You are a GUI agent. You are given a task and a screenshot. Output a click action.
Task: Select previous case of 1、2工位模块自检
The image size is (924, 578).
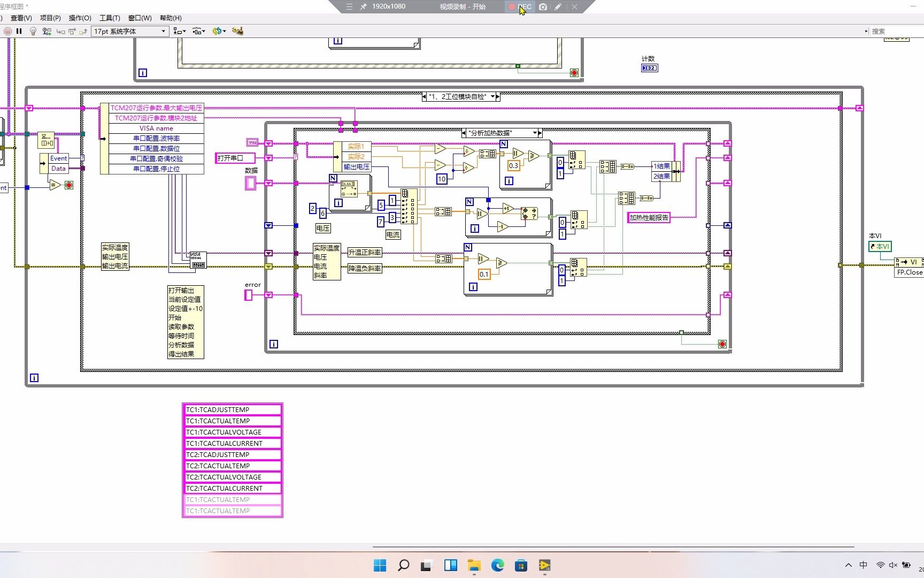click(x=424, y=97)
